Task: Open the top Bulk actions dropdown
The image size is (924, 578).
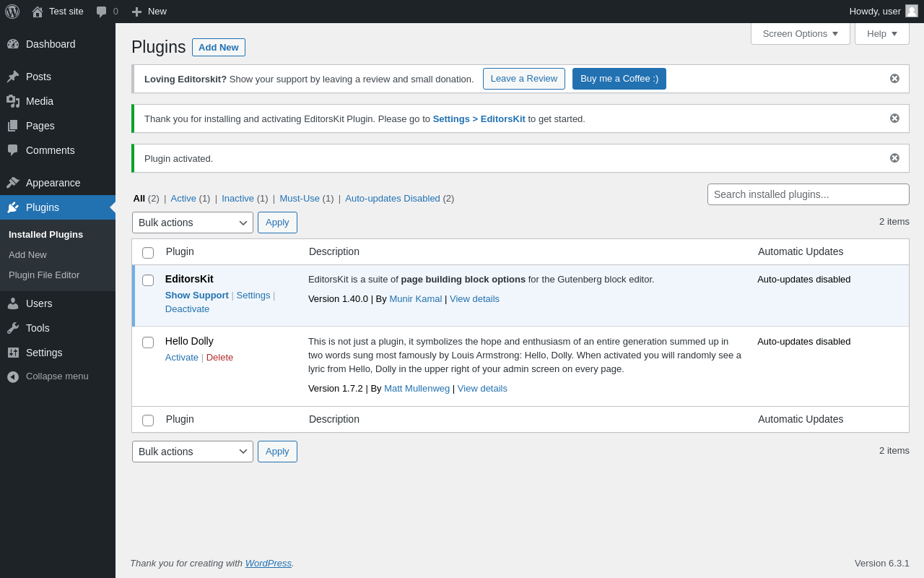Action: pos(193,223)
